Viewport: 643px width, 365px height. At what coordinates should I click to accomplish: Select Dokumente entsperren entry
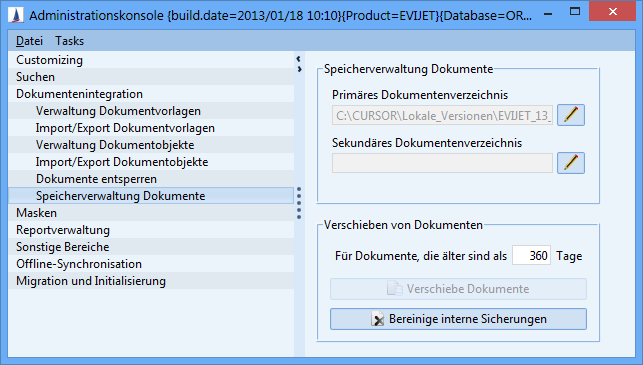[x=151, y=179]
